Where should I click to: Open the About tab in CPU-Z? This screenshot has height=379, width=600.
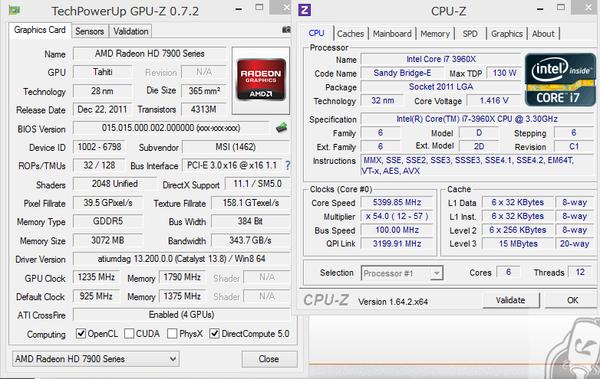pos(543,34)
